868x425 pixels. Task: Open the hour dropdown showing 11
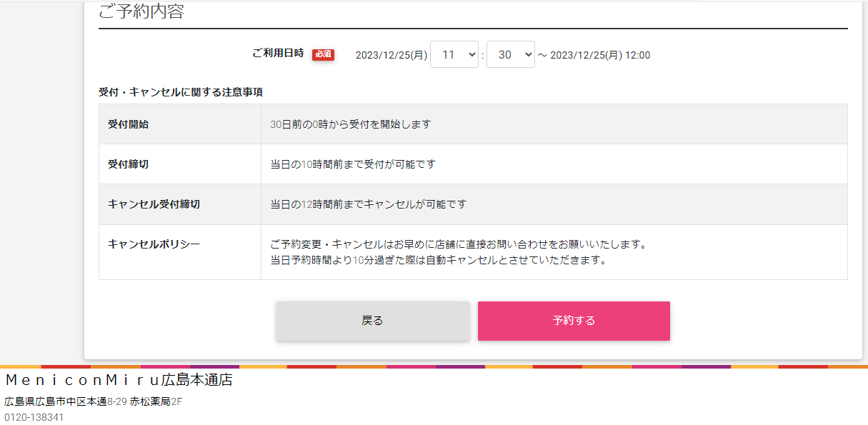454,54
